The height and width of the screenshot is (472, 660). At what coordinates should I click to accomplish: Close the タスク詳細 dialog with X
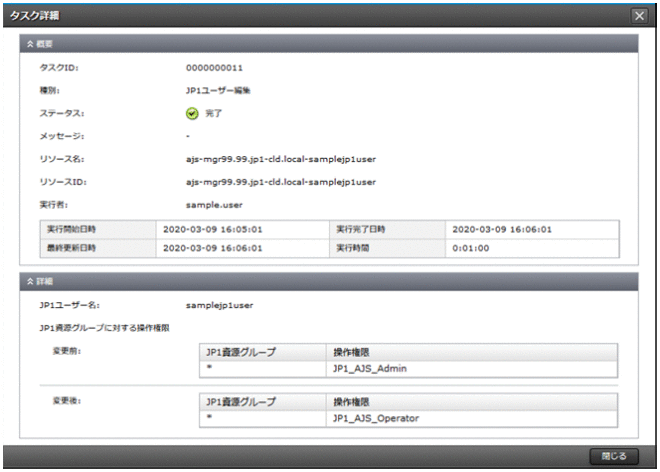[x=639, y=16]
